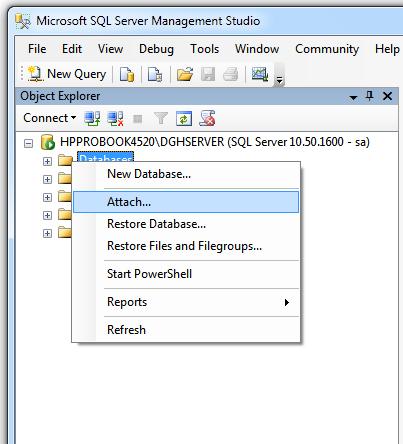Choose Start PowerShell from context menu

pos(186,274)
